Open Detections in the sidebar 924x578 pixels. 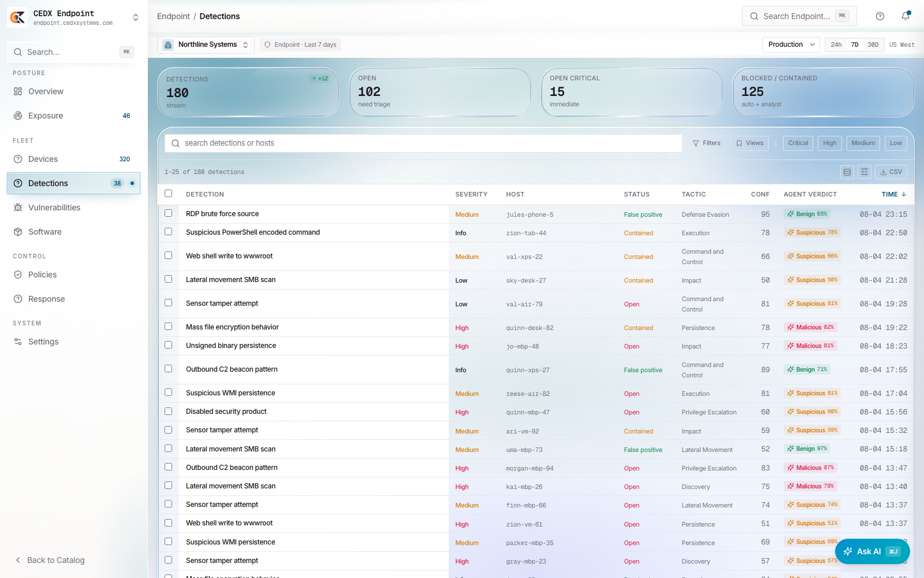[x=73, y=183]
